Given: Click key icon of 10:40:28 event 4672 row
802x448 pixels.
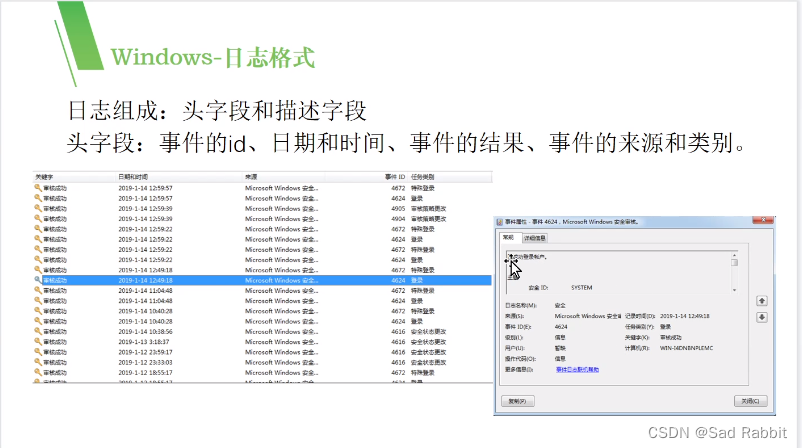Looking at the screenshot, I should click(38, 310).
